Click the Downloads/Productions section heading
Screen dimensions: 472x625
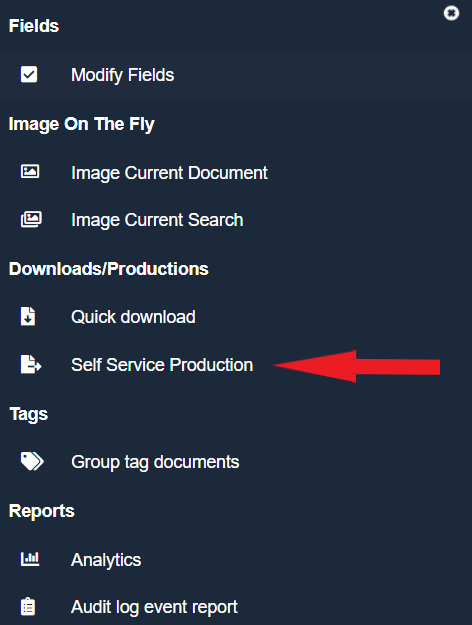pos(108,269)
